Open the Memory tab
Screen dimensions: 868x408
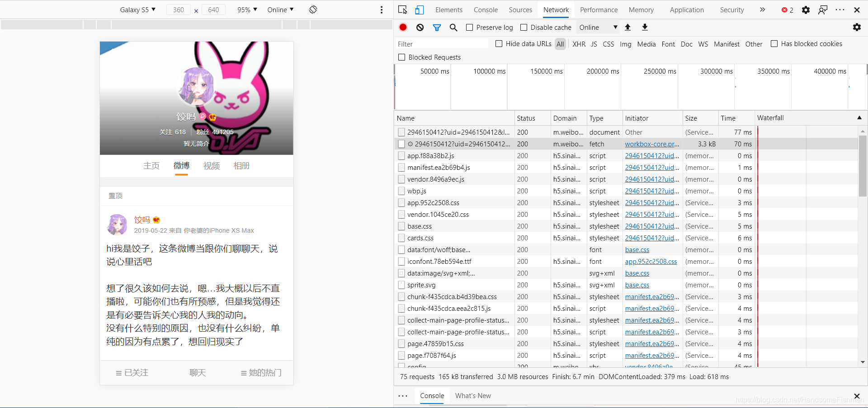pyautogui.click(x=641, y=10)
